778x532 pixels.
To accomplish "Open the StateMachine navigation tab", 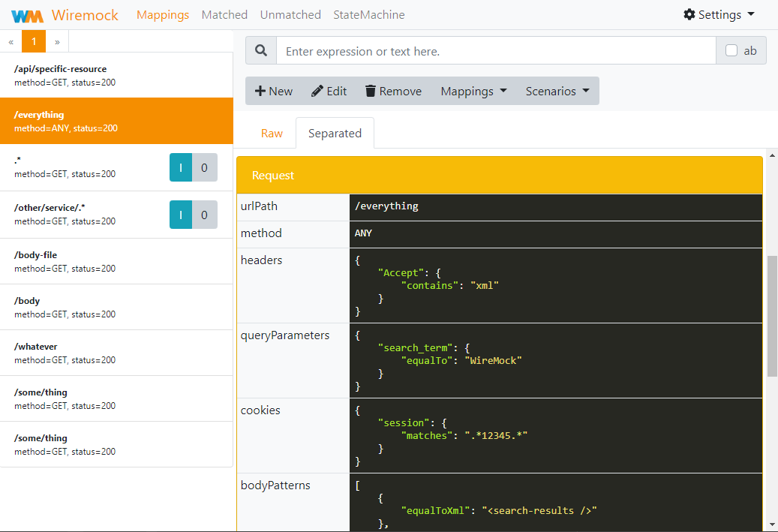I will pos(368,15).
